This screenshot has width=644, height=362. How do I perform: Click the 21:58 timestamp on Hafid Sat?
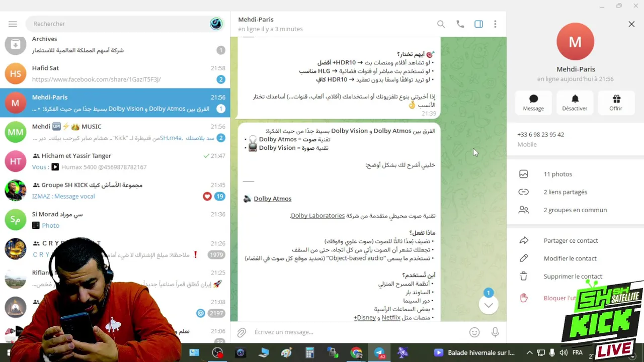218,68
